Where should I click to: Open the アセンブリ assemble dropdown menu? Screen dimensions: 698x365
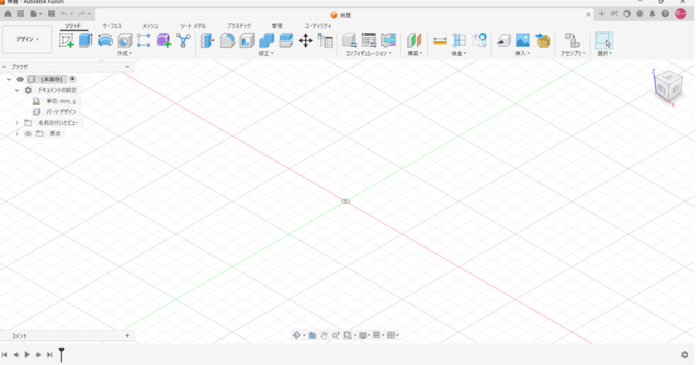(572, 53)
